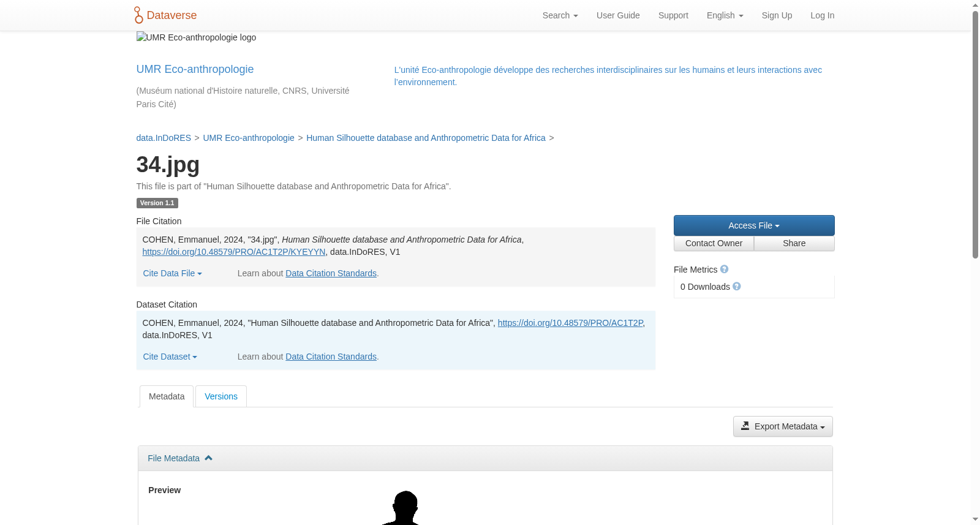Click the page vertical scrollbar thumb
980x525 pixels.
tap(975, 135)
